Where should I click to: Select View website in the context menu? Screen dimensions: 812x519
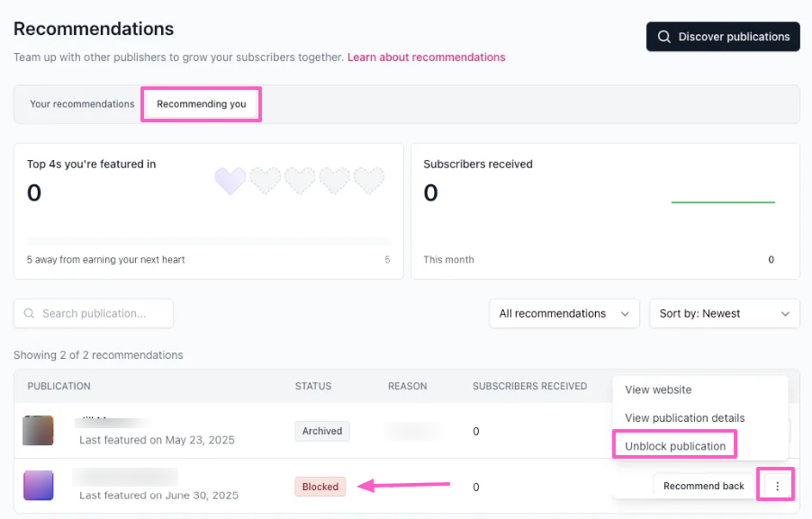tap(658, 389)
